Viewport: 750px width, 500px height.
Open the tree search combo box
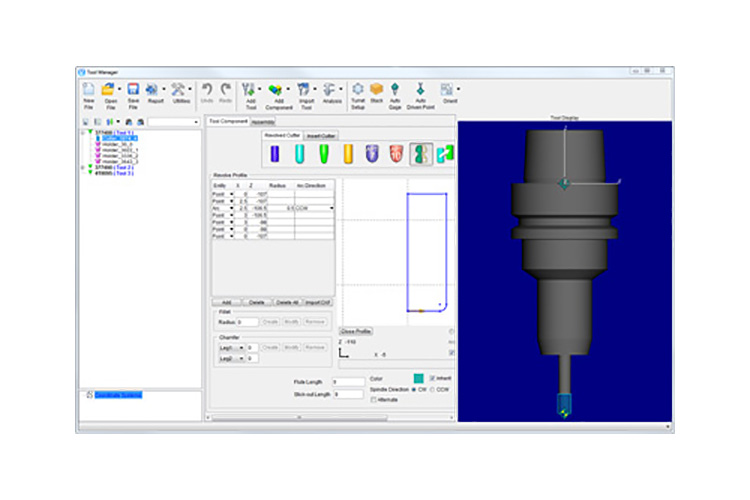[x=173, y=122]
